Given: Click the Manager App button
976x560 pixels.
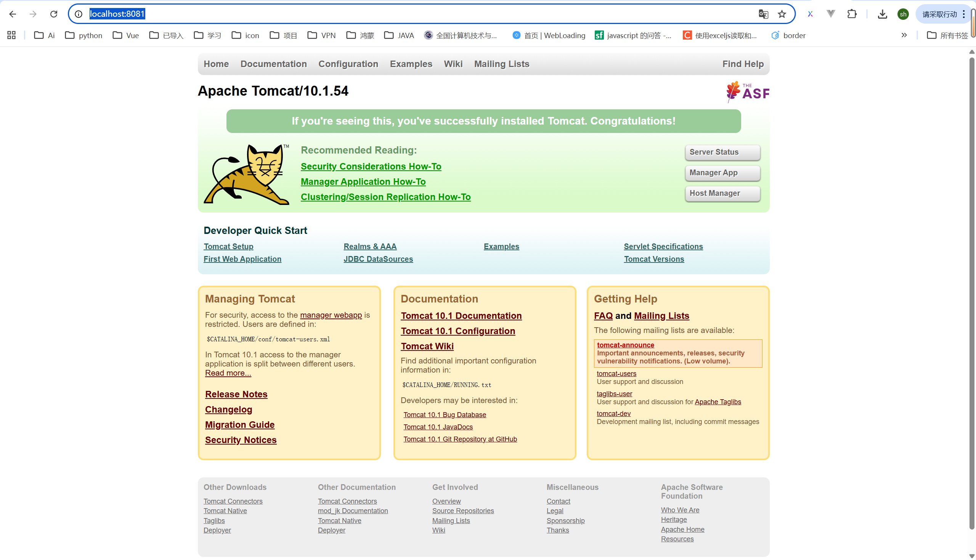Looking at the screenshot, I should [x=722, y=173].
